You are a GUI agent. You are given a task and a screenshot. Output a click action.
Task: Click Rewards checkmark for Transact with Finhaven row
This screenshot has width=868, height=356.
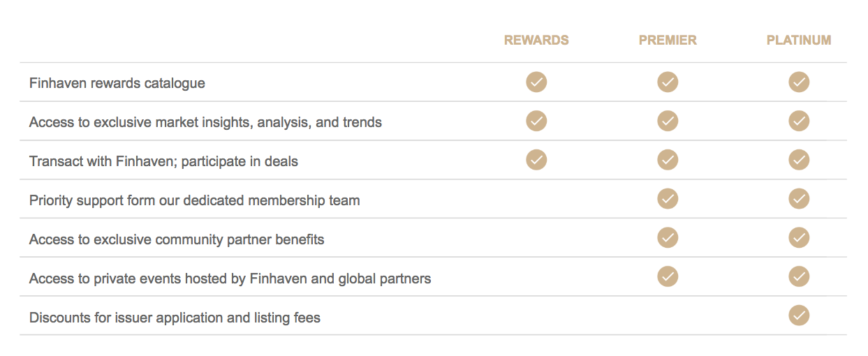tap(536, 161)
